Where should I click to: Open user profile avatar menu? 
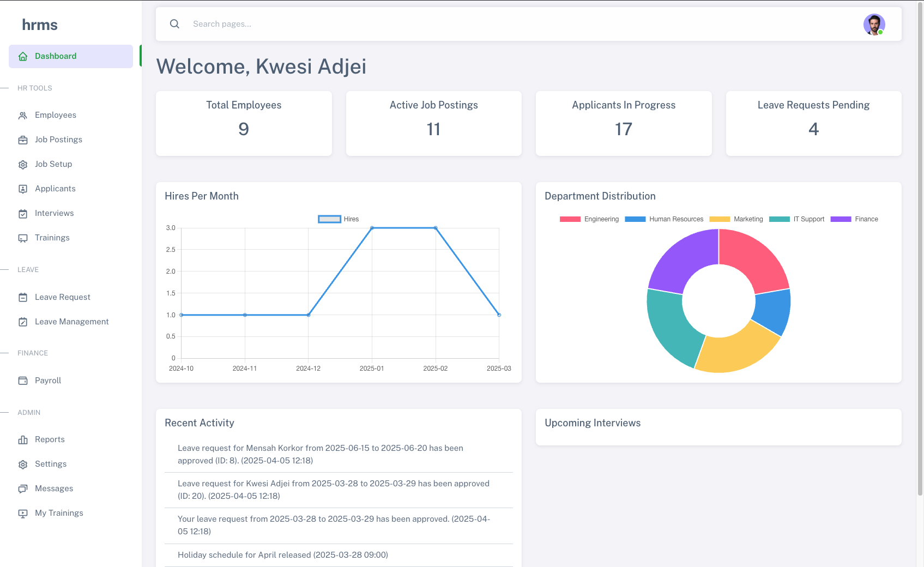click(874, 25)
